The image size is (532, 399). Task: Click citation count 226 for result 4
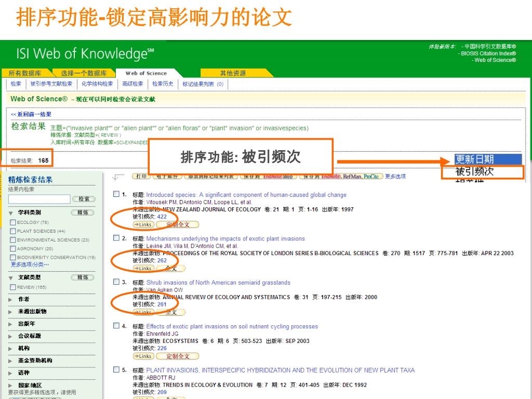[162, 348]
